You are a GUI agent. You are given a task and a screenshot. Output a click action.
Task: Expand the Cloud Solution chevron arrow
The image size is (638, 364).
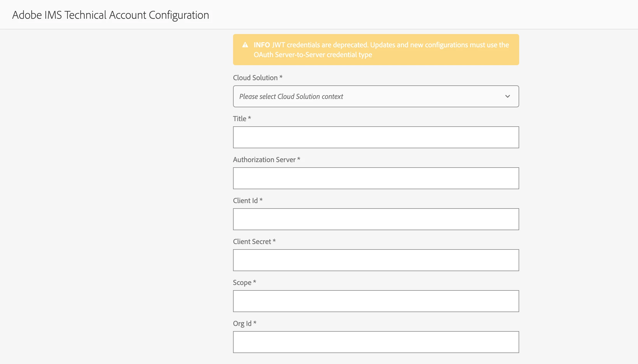coord(507,96)
